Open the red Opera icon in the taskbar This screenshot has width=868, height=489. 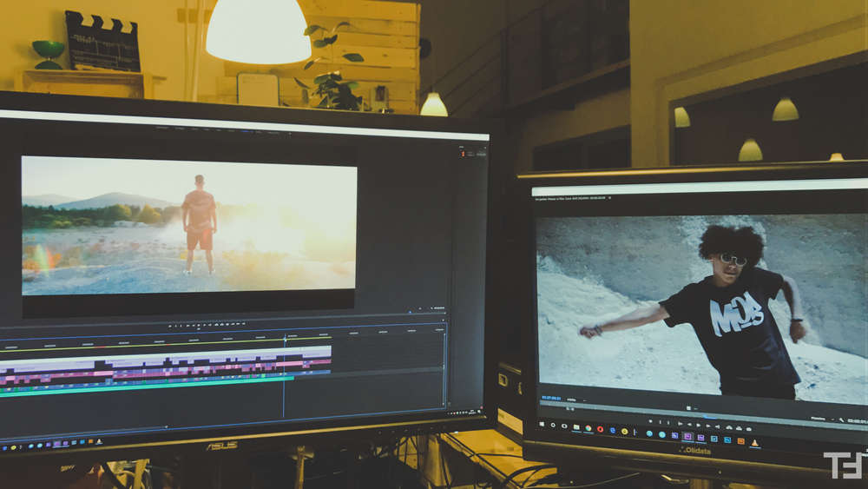coord(600,429)
